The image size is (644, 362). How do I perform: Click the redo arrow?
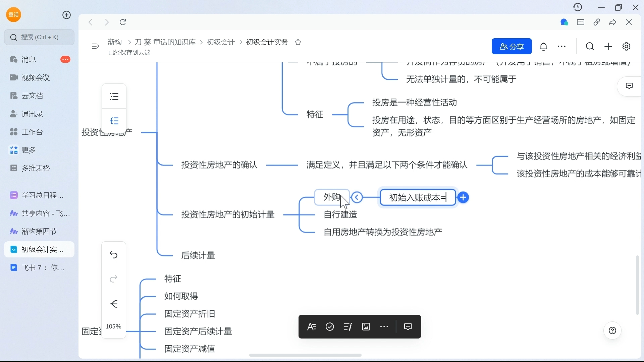[114, 279]
